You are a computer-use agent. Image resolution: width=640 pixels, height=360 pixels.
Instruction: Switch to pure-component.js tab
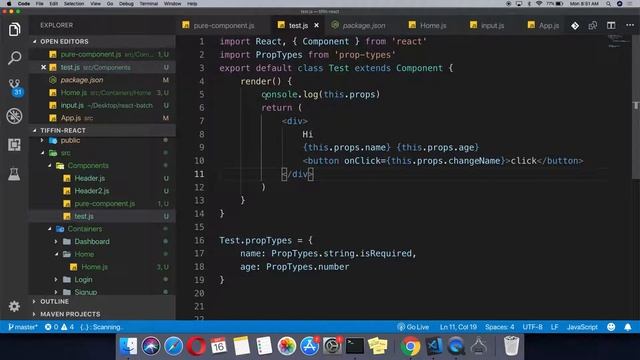tap(224, 25)
